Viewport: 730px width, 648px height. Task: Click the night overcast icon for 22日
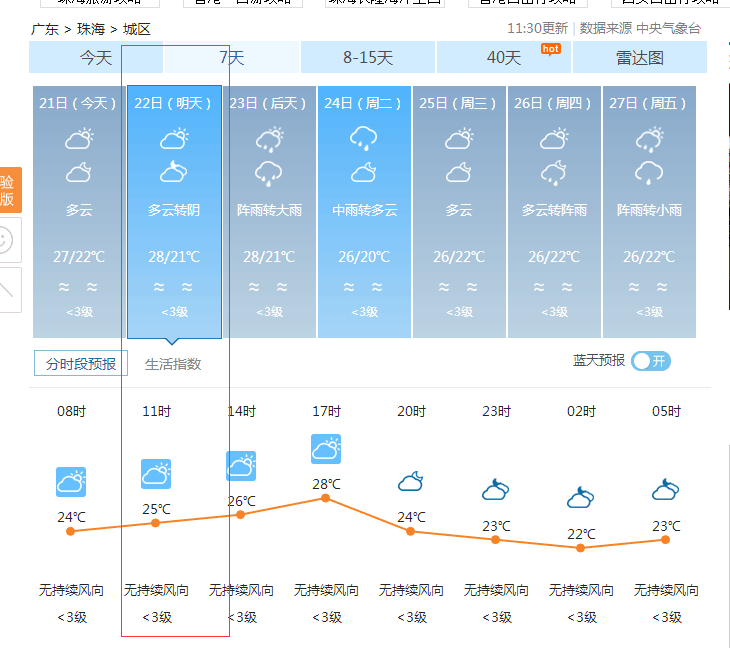click(x=174, y=172)
